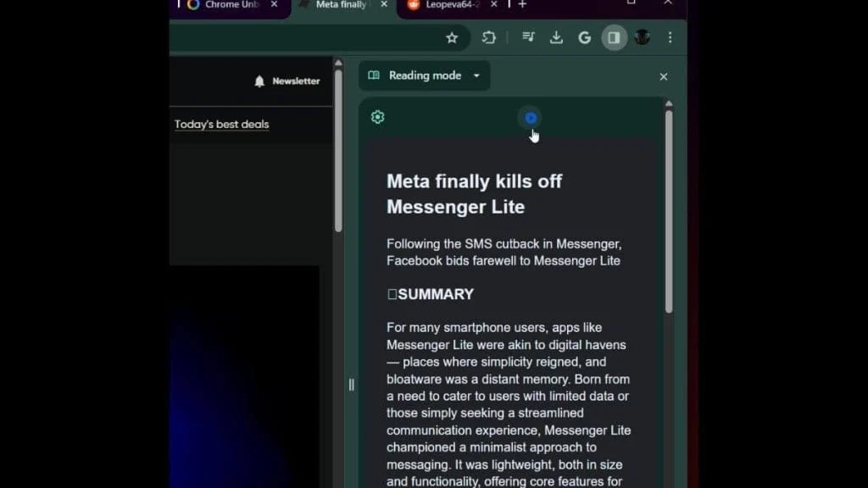Switch to the Meta finally tab
This screenshot has height=488, width=868.
(341, 5)
